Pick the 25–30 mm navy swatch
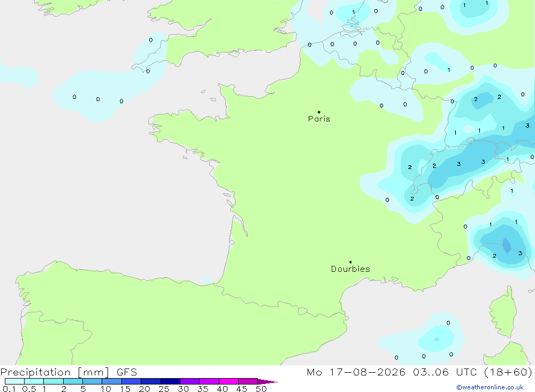This screenshot has width=535, height=392. pos(170,381)
